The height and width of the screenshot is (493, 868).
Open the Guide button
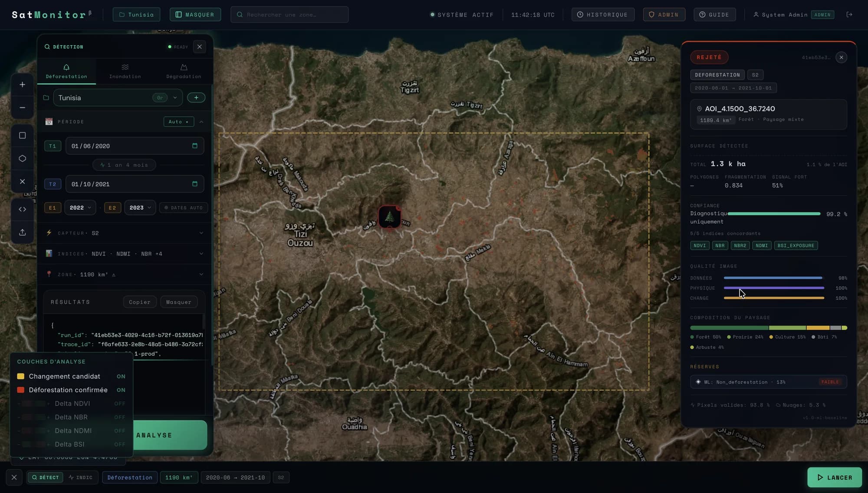tap(714, 14)
